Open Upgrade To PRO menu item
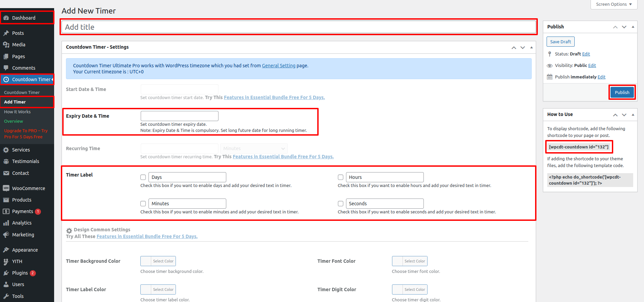Image resolution: width=644 pixels, height=302 pixels. [26, 134]
